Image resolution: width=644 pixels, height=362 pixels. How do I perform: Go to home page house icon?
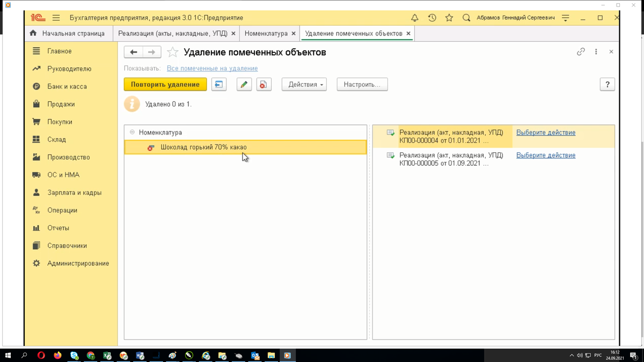click(x=33, y=33)
